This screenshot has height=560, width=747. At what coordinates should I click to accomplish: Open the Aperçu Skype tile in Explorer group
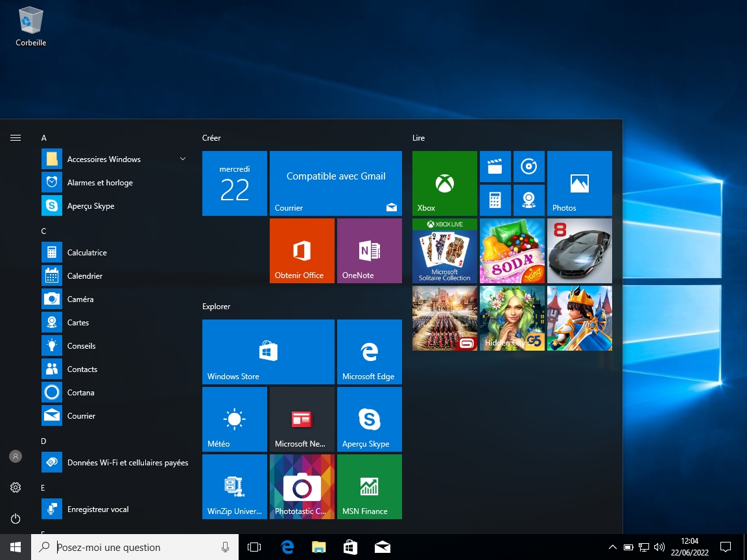tap(370, 419)
